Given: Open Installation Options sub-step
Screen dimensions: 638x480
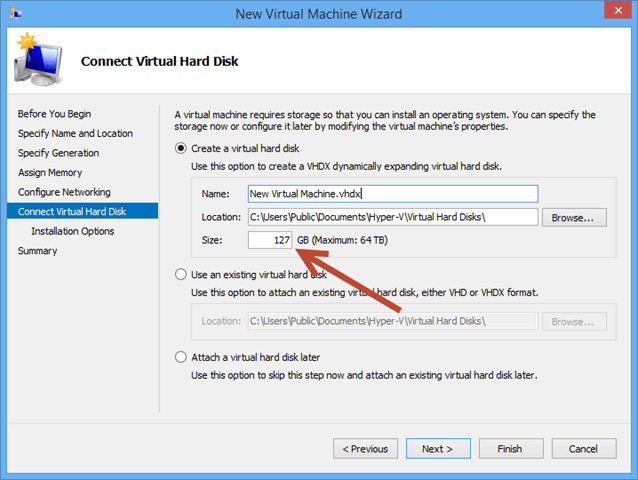Looking at the screenshot, I should coord(72,231).
